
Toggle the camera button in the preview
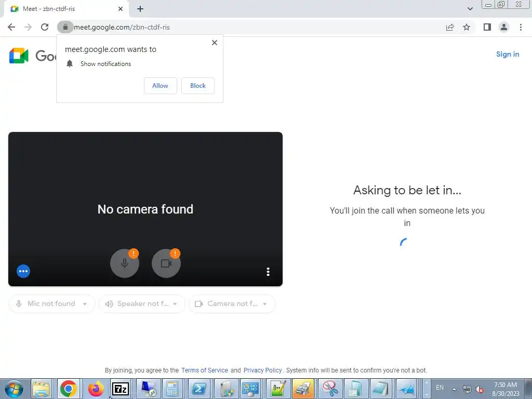point(166,263)
